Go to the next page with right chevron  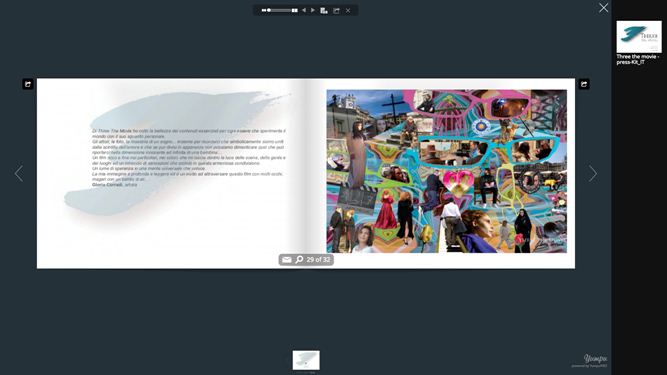593,173
